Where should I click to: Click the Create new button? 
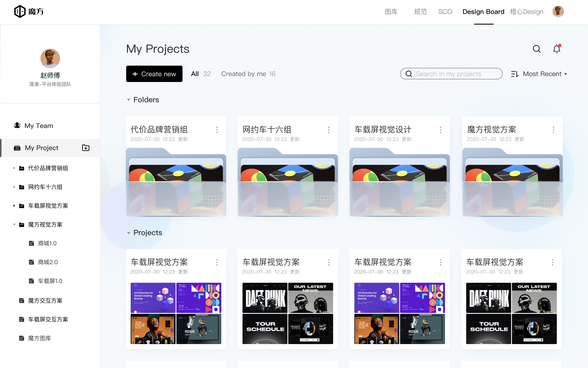154,74
